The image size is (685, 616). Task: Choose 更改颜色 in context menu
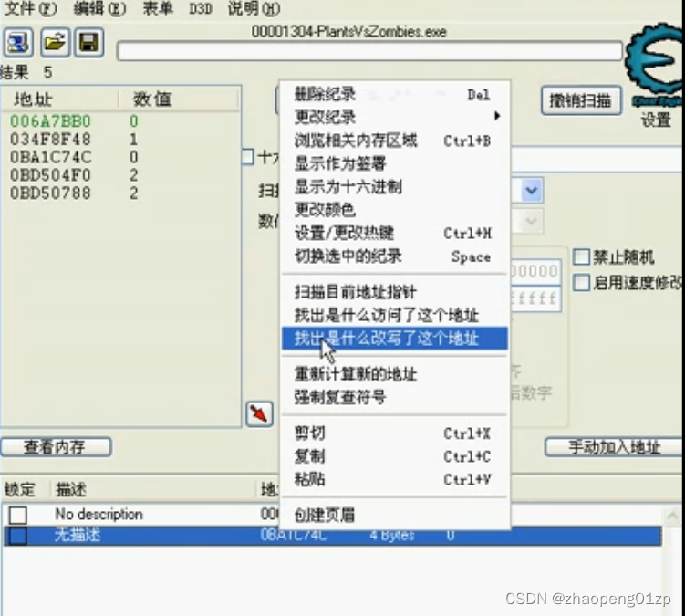point(395,210)
